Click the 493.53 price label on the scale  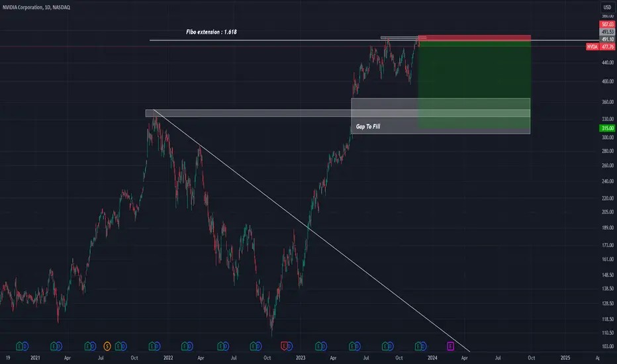[x=607, y=32]
